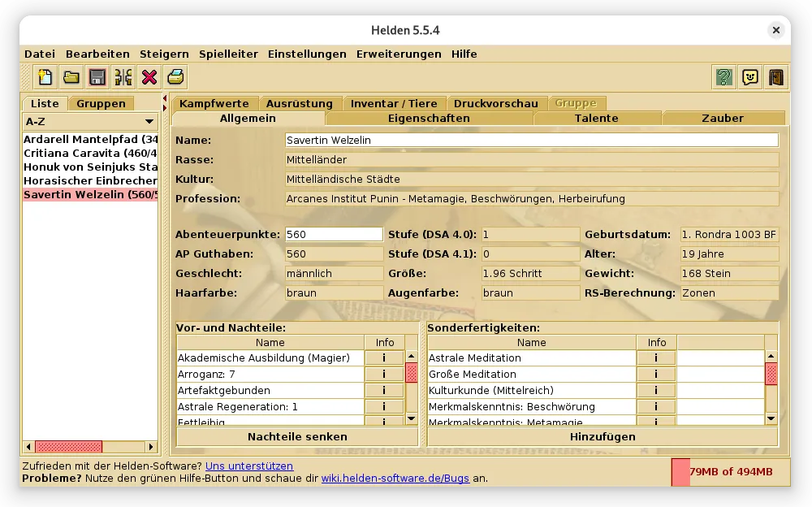Open the A-Z sorting dropdown

click(90, 122)
